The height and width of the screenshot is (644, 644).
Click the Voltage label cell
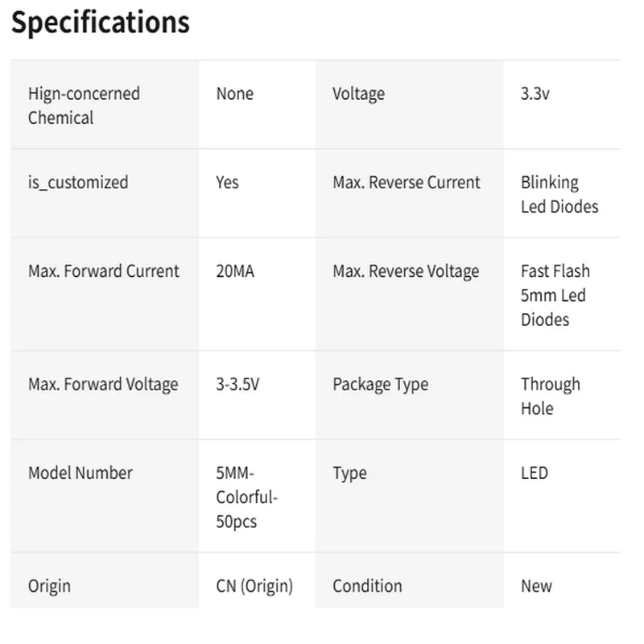(x=358, y=94)
